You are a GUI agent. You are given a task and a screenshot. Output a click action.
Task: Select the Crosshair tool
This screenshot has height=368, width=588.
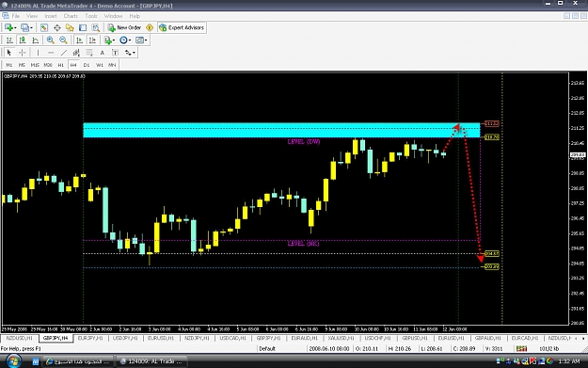click(23, 53)
